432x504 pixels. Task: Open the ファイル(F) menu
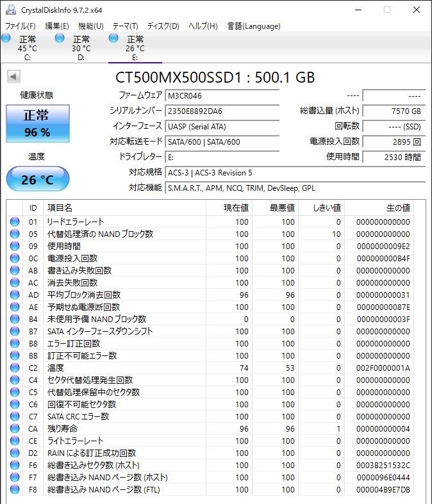click(x=21, y=26)
